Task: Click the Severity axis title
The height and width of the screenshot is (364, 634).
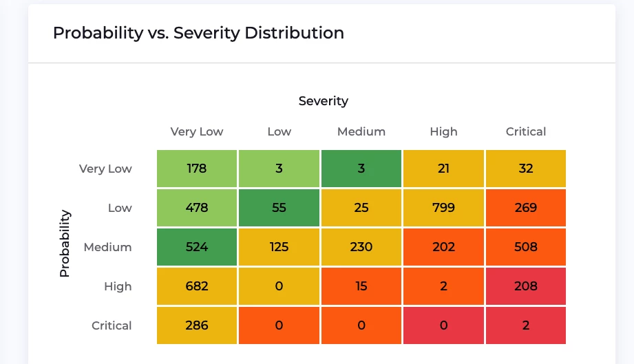Action: 324,101
